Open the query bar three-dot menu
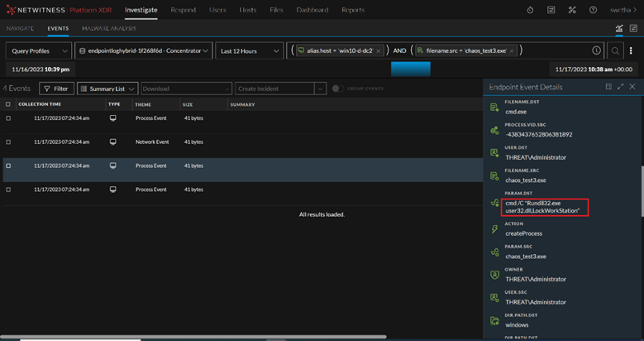The width and height of the screenshot is (644, 341). (x=632, y=50)
